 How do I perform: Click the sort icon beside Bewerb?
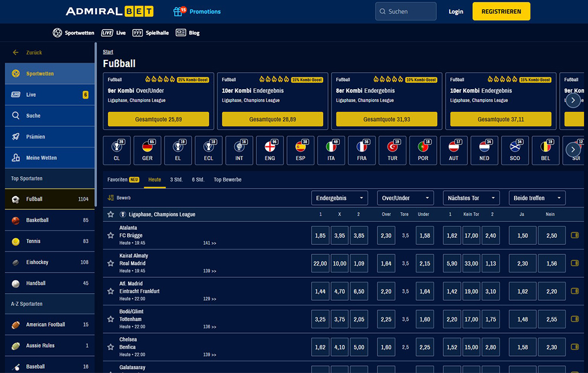coord(111,198)
